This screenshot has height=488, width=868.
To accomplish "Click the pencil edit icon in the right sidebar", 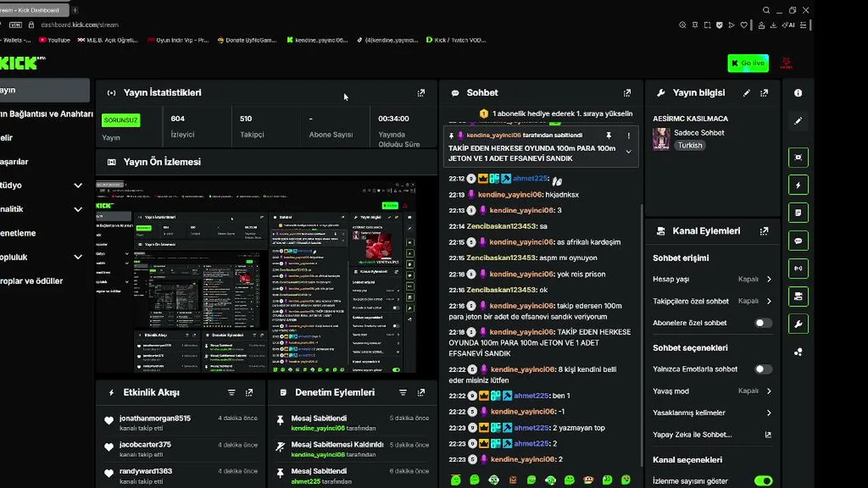I will tap(798, 121).
